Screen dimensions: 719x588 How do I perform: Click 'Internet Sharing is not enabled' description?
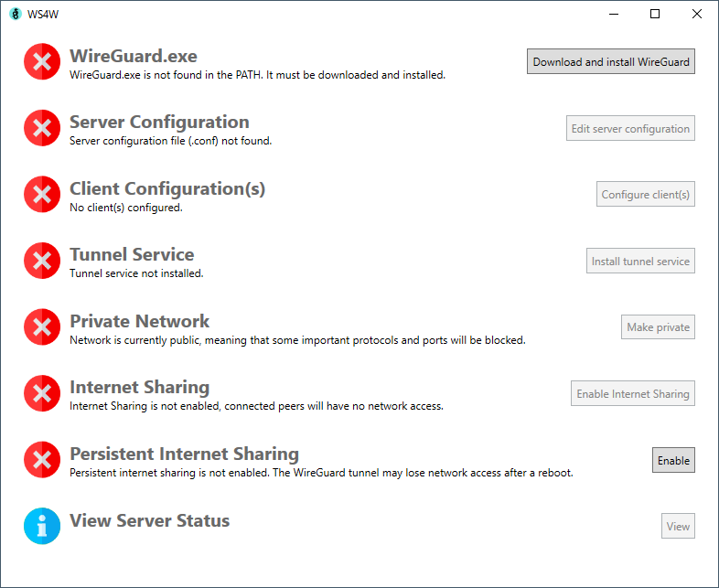click(256, 406)
